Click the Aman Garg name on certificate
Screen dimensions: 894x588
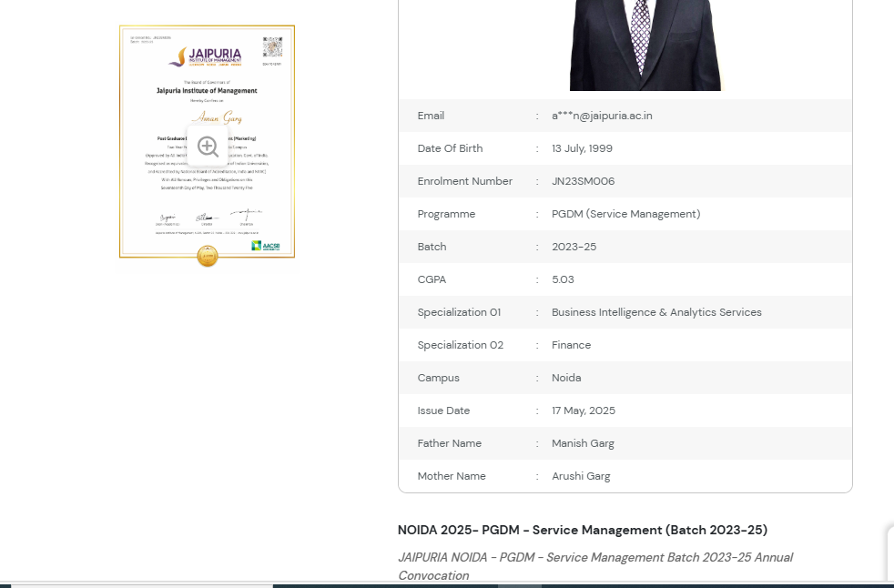tap(217, 117)
